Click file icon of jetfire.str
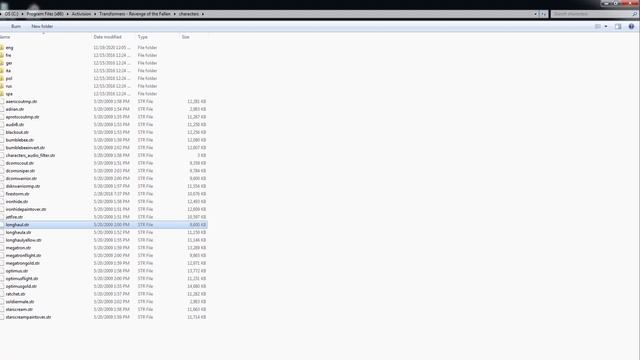The height and width of the screenshot is (360, 640). tap(2, 217)
